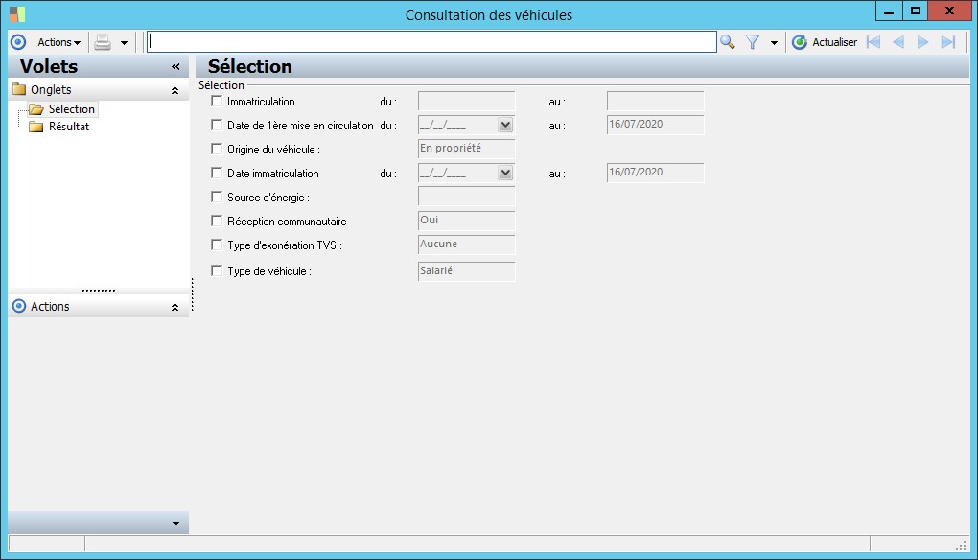
Task: Click the circulation 'au' date 16/07/2020
Action: point(656,125)
